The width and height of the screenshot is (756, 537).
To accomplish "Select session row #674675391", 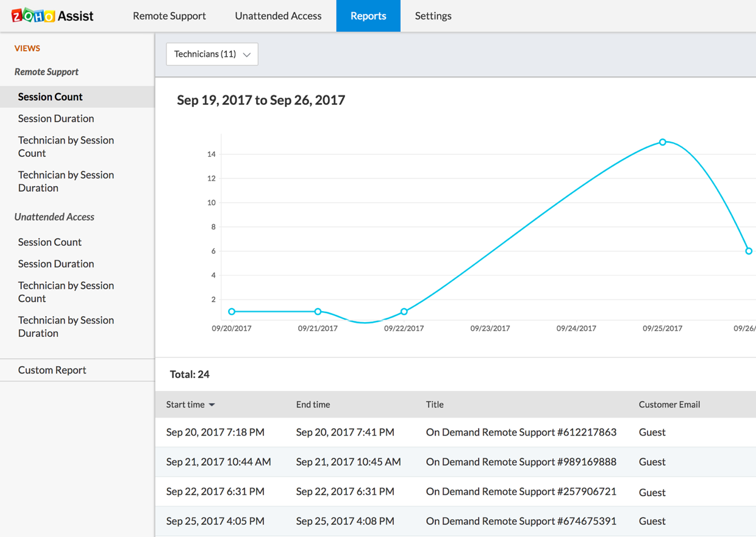I will [521, 521].
